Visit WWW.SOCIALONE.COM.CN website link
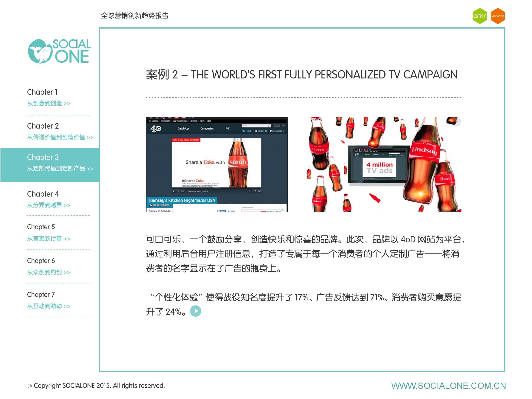Image resolution: width=532 pixels, height=399 pixels. (448, 386)
